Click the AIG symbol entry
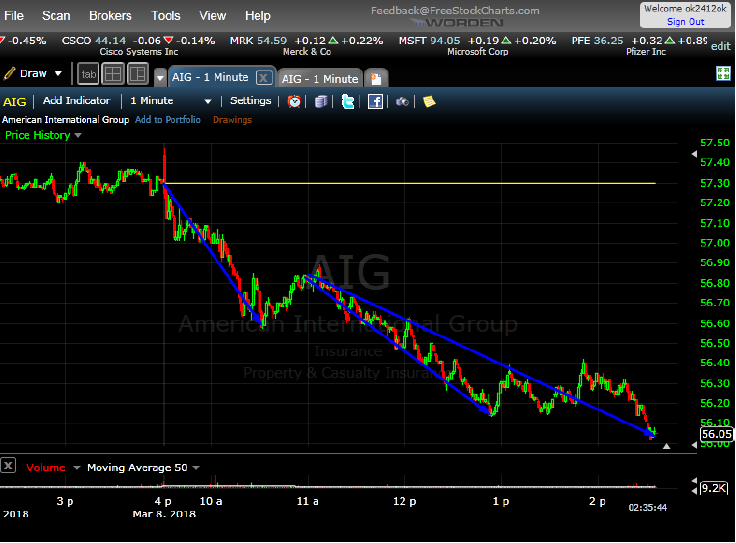 [15, 102]
